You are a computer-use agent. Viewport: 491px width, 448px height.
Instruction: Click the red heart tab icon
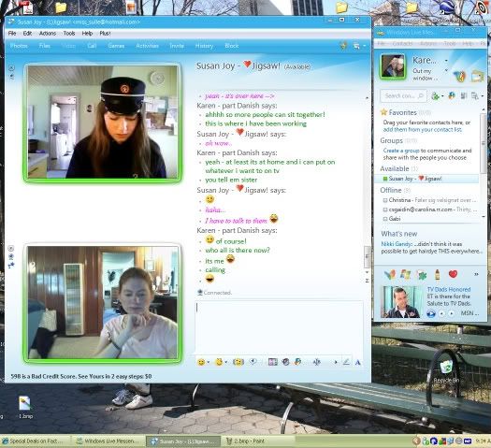pos(453,275)
